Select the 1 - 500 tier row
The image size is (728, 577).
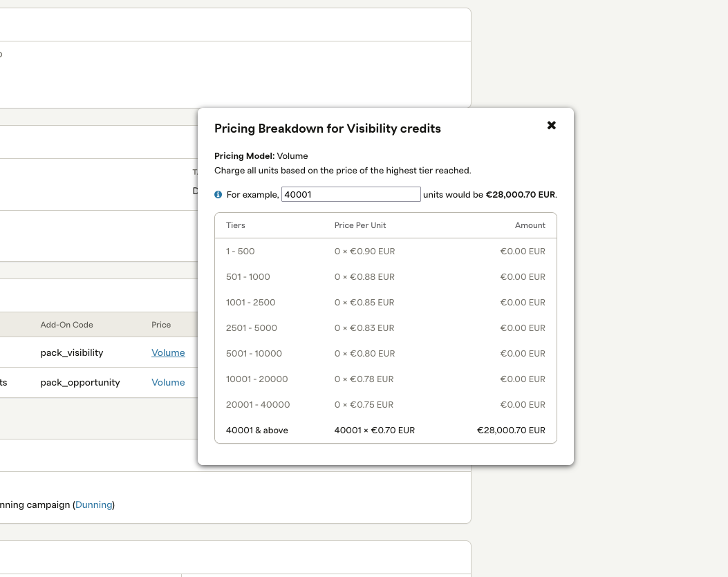click(x=385, y=251)
